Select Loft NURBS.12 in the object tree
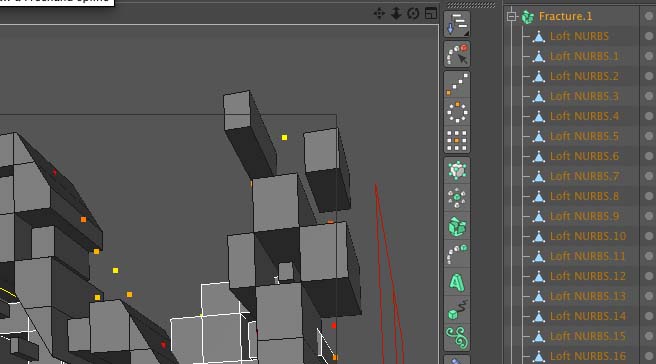Screen dimensions: 656x364 point(588,277)
